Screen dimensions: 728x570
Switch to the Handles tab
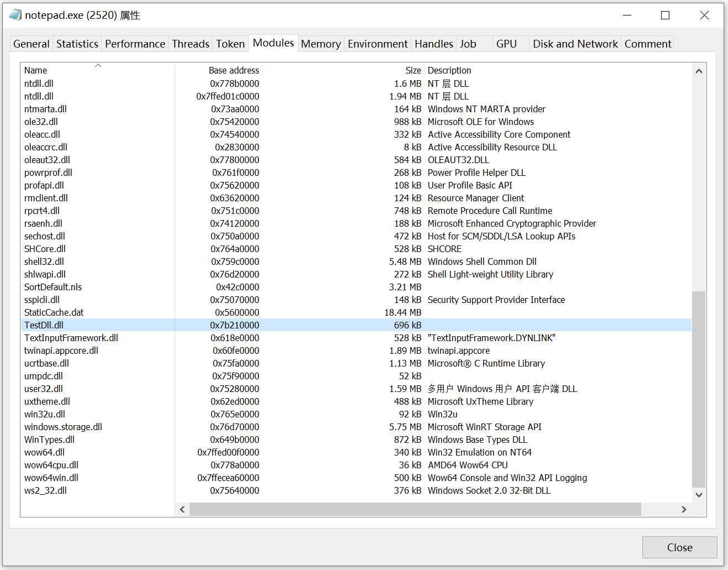(x=433, y=44)
